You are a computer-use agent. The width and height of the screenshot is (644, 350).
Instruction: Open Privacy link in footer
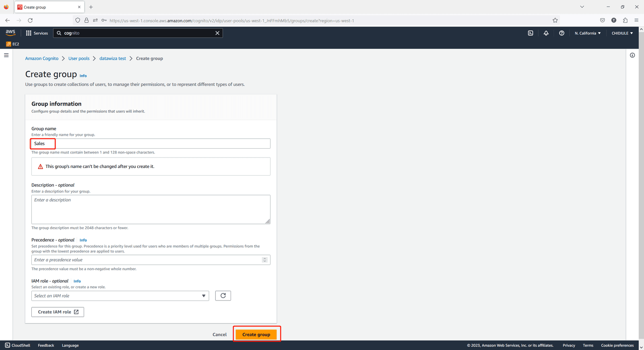569,345
